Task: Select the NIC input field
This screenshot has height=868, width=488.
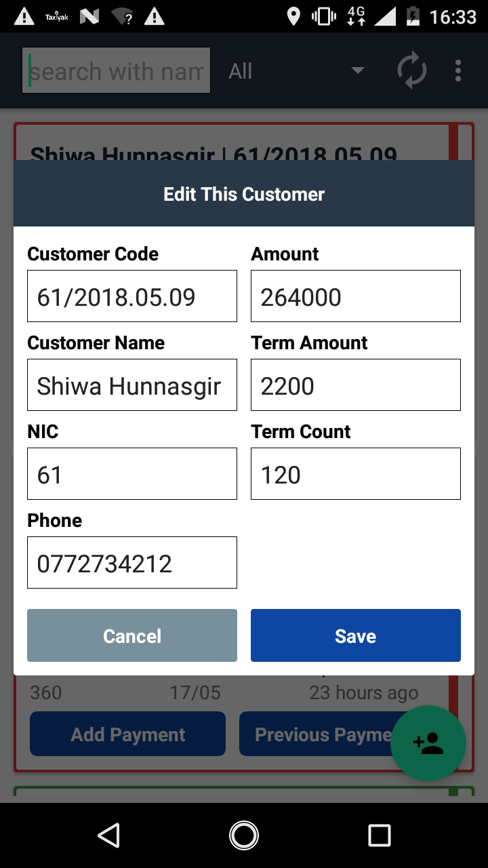Action: point(132,474)
